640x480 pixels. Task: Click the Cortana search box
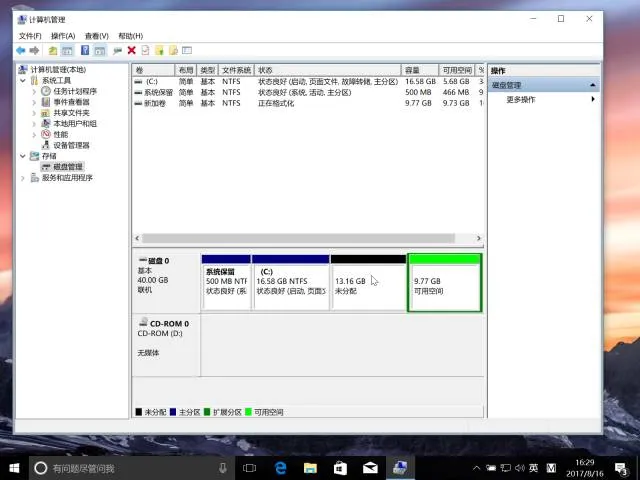[x=131, y=468]
